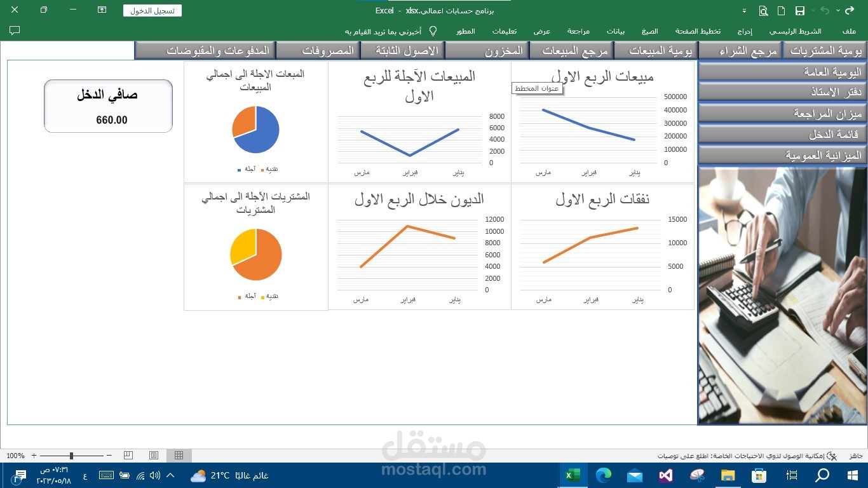Click the lightbulb Tell Me icon

(433, 31)
